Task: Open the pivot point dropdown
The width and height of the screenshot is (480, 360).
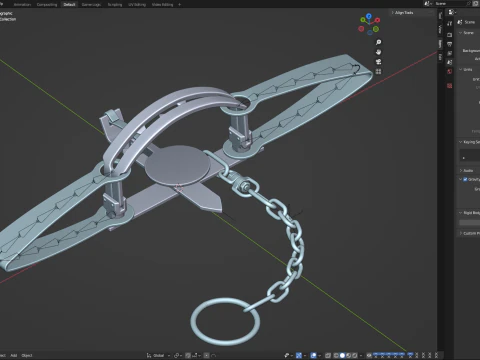Action: [179, 355]
